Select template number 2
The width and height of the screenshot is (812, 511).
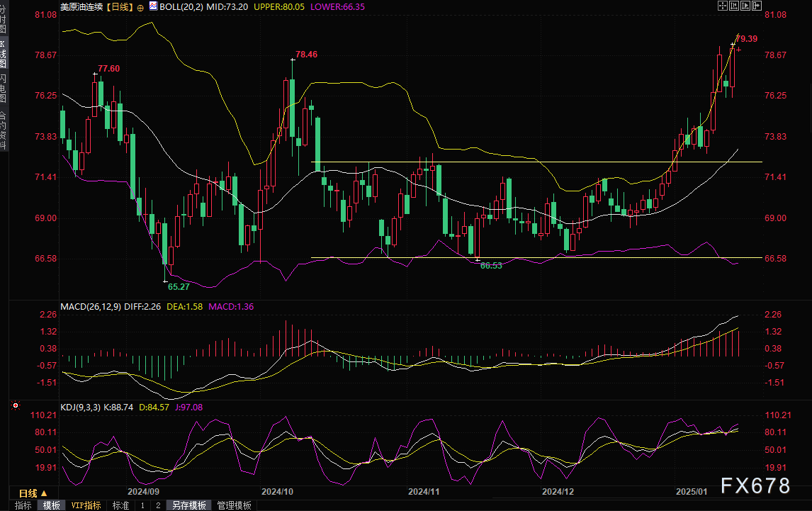pyautogui.click(x=158, y=505)
